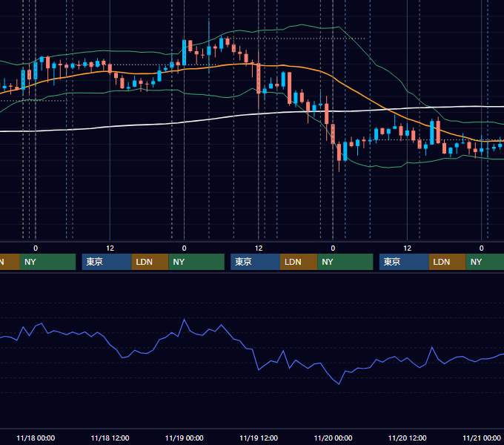This screenshot has width=504, height=445.
Task: Click the NY session block spanning 11/21 00:00
Action: coord(485,262)
